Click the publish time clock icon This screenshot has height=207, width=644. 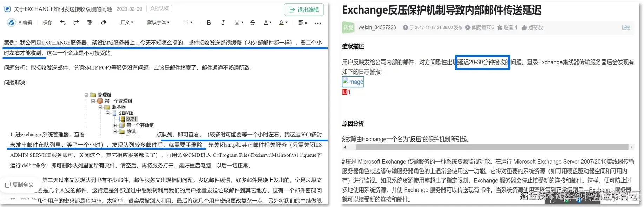tap(406, 27)
